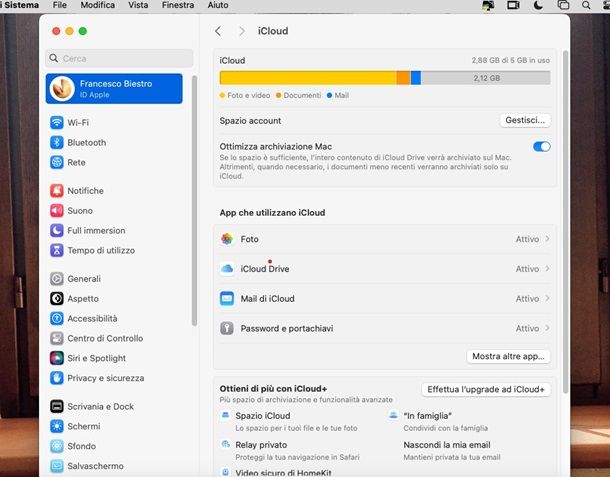Viewport: 610px width, 477px height.
Task: Click the sidebar scrollbar
Action: pos(194,201)
